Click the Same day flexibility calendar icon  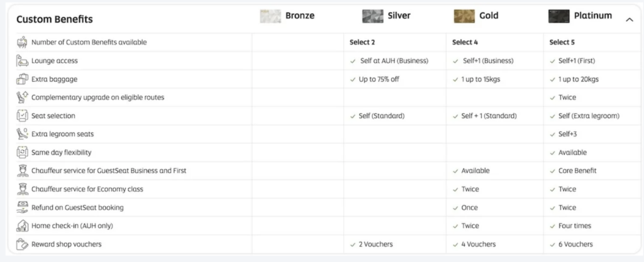click(22, 153)
